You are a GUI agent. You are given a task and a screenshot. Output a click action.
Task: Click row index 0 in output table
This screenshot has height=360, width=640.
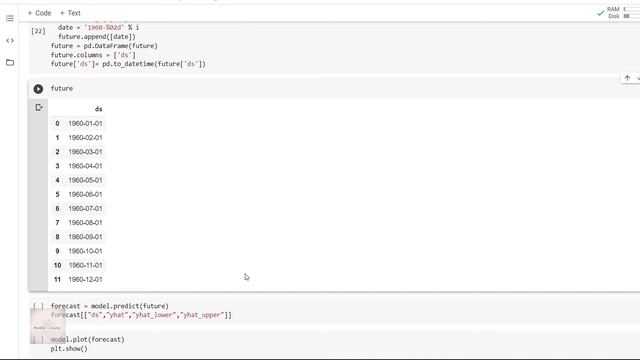[x=57, y=123]
